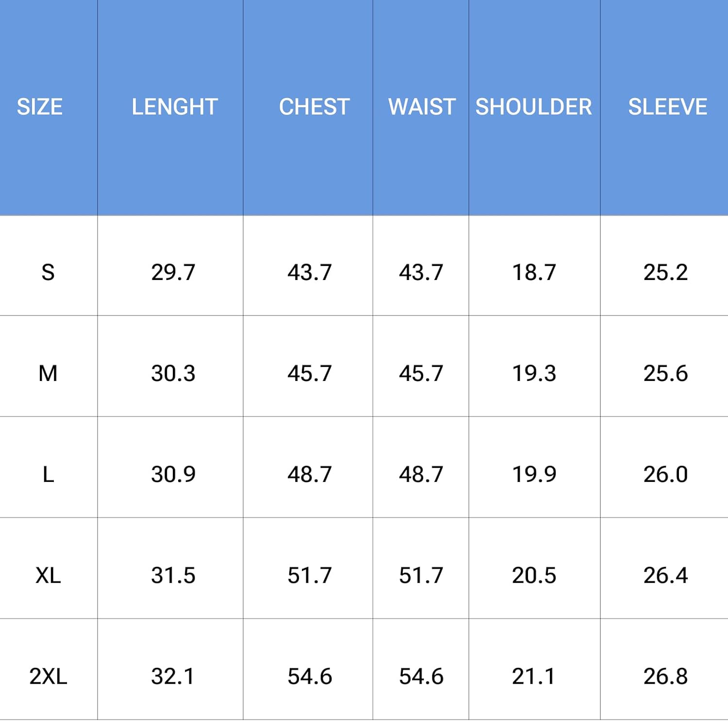The image size is (728, 728).
Task: Click shoulder value 21.1 in 2XL row
Action: pyautogui.click(x=533, y=676)
